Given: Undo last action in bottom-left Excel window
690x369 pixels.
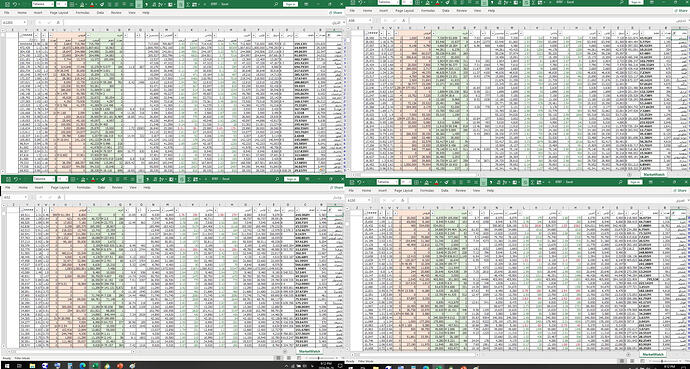Looking at the screenshot, I should [x=15, y=179].
